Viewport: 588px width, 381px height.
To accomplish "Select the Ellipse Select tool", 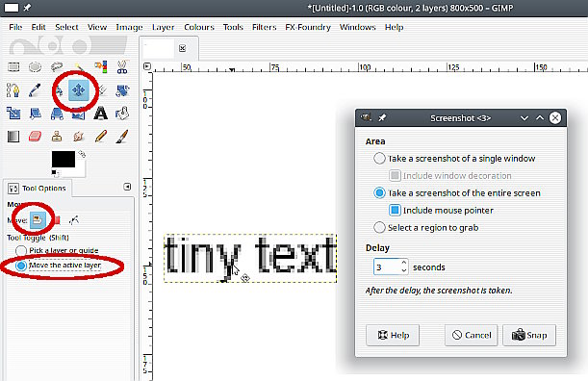I will click(36, 67).
